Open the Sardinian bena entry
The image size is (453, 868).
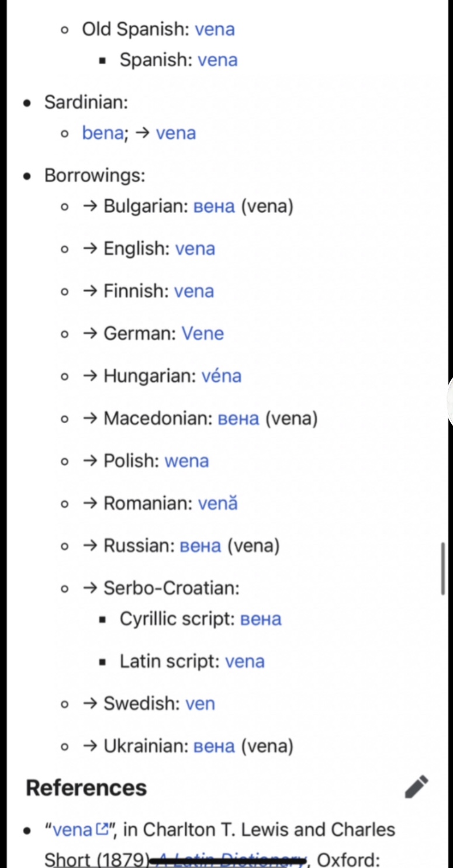point(103,133)
